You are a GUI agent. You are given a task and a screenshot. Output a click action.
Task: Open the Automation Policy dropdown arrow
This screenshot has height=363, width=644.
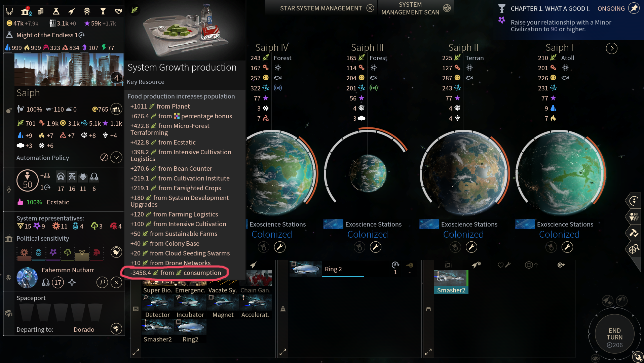click(x=116, y=157)
